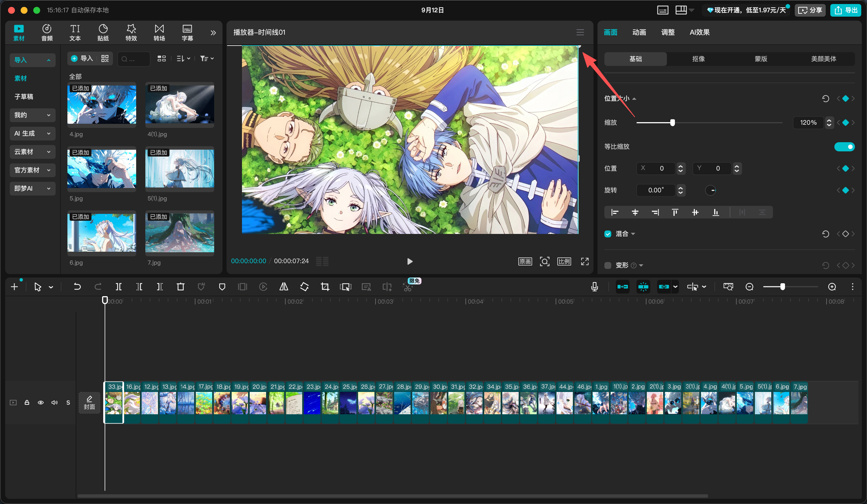Open the 字幕 subtitles panel
This screenshot has width=867, height=504.
tap(187, 33)
